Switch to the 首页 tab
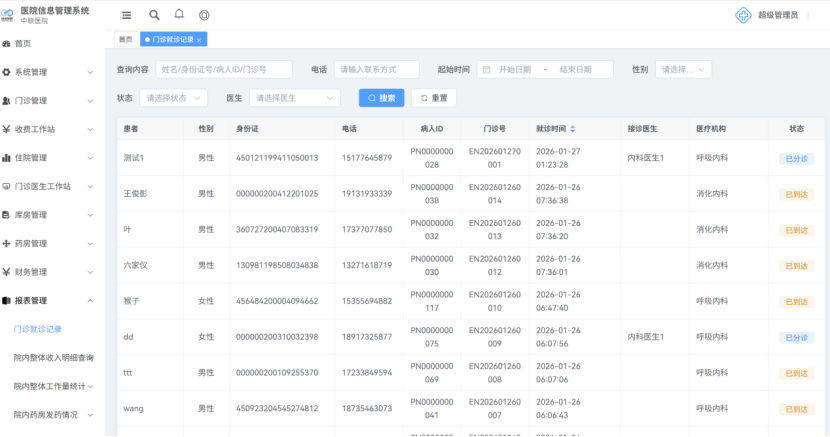This screenshot has height=437, width=830. (x=125, y=40)
